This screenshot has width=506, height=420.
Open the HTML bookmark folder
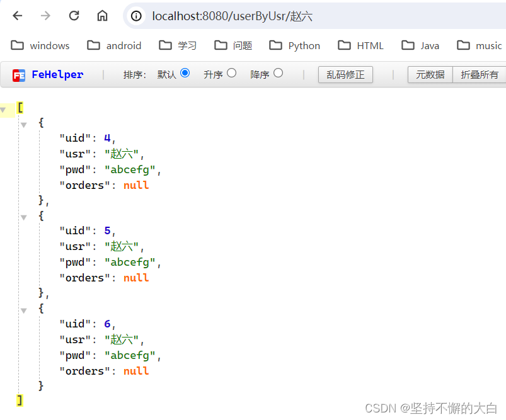361,45
